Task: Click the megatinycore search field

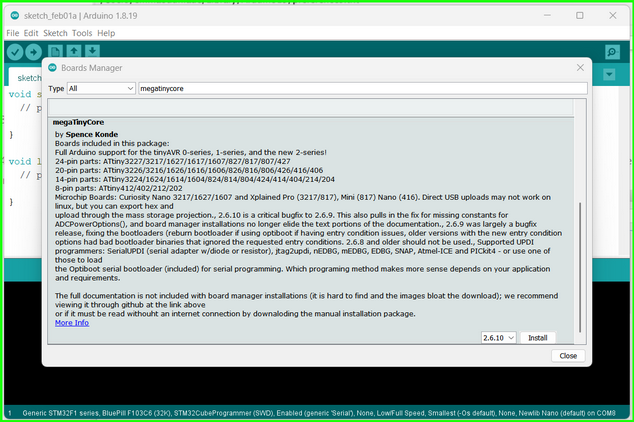Action: click(x=360, y=89)
